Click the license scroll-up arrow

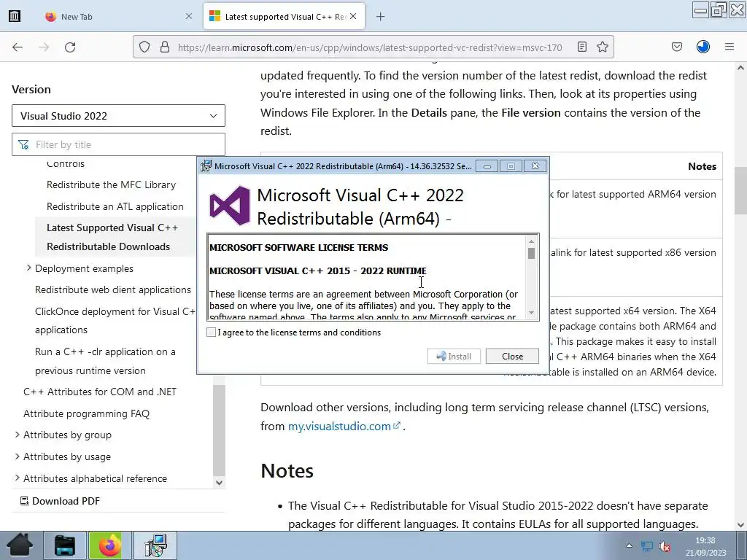coord(531,241)
